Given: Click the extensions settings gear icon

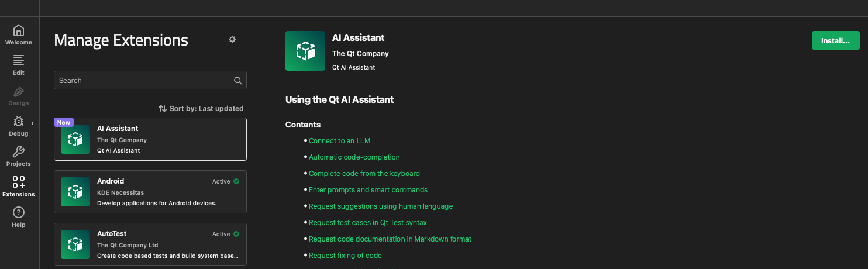Looking at the screenshot, I should (232, 39).
